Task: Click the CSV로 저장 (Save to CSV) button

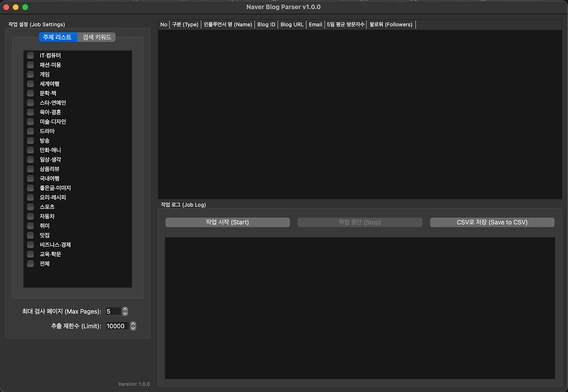Action: (492, 222)
